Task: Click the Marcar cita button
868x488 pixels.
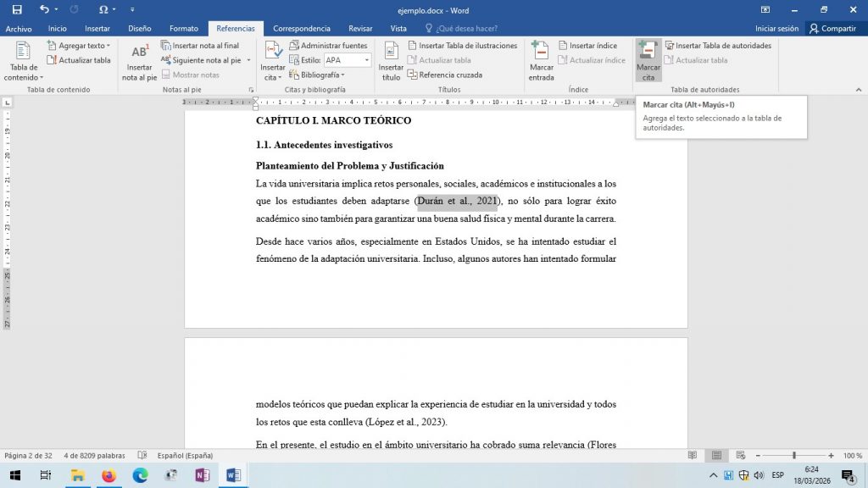Action: [x=648, y=61]
